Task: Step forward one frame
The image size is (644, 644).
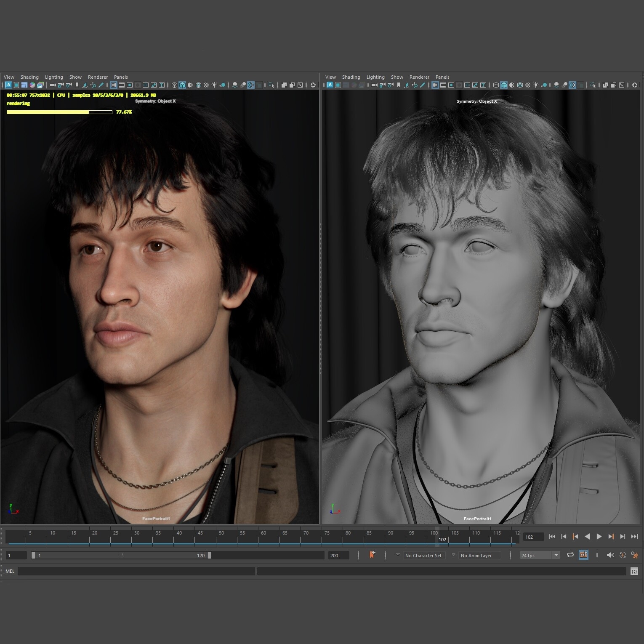Action: click(623, 537)
